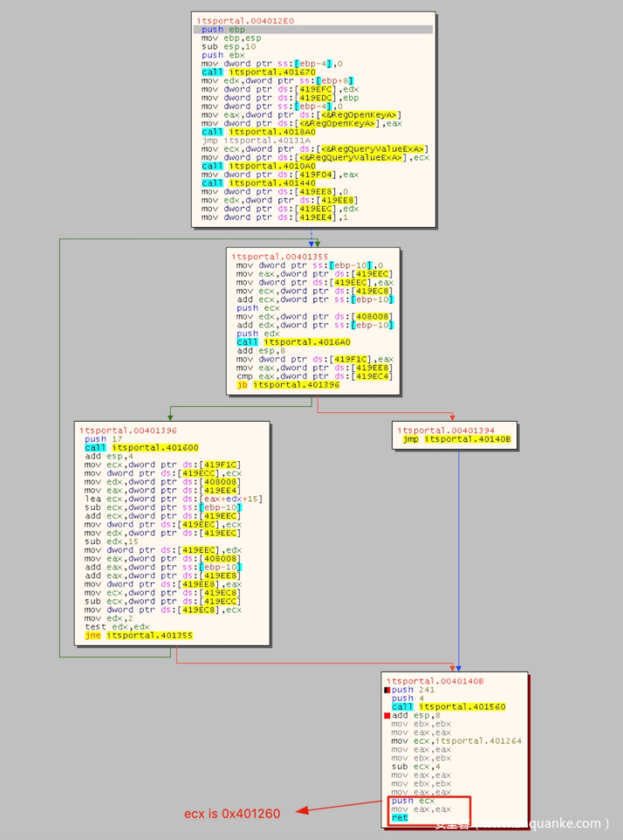Click the call itsportal.4018A0 instruction
623x840 pixels.
pos(249,131)
